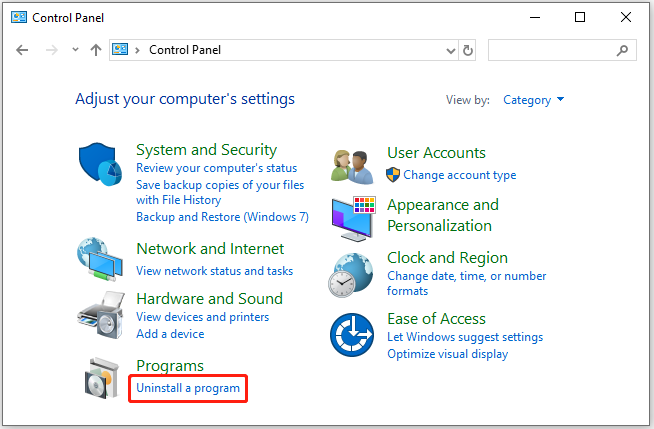Click the Appearance and Personalization monitor icon

[354, 218]
